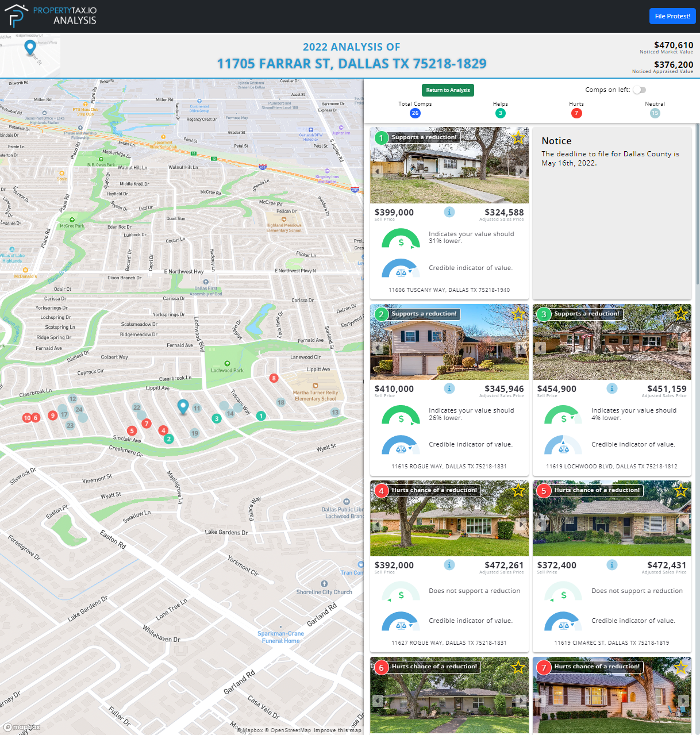Select red map marker 7

click(147, 424)
